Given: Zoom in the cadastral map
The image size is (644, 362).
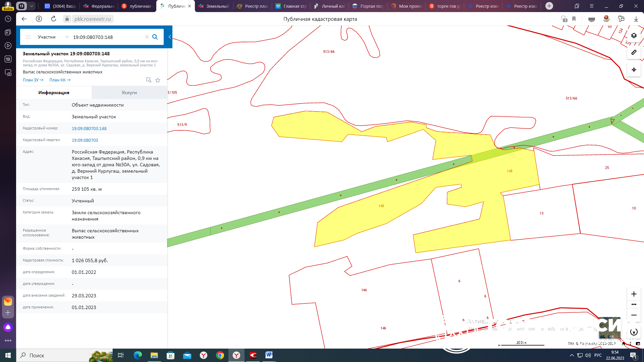Looking at the screenshot, I should (x=634, y=294).
